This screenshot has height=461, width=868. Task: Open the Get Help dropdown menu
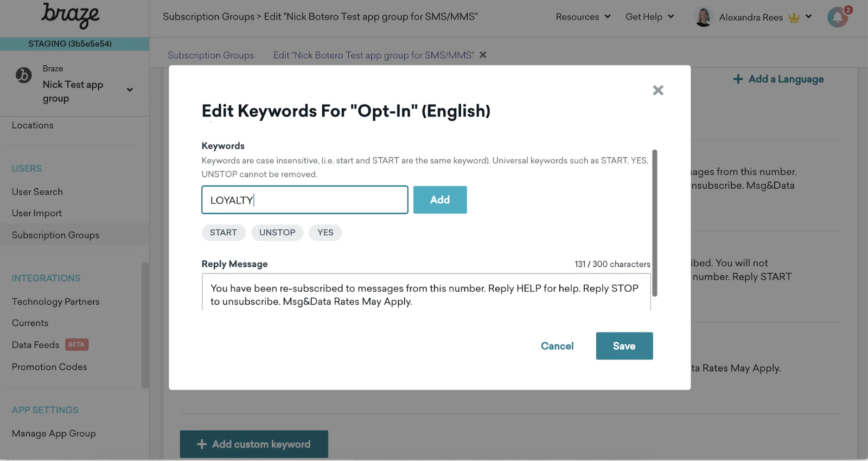(650, 17)
